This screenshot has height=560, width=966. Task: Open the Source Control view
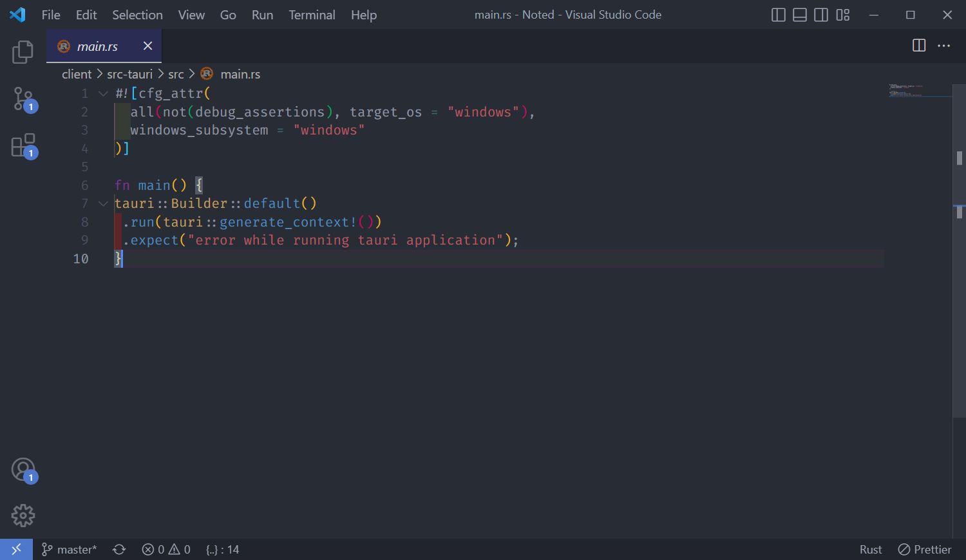24,100
